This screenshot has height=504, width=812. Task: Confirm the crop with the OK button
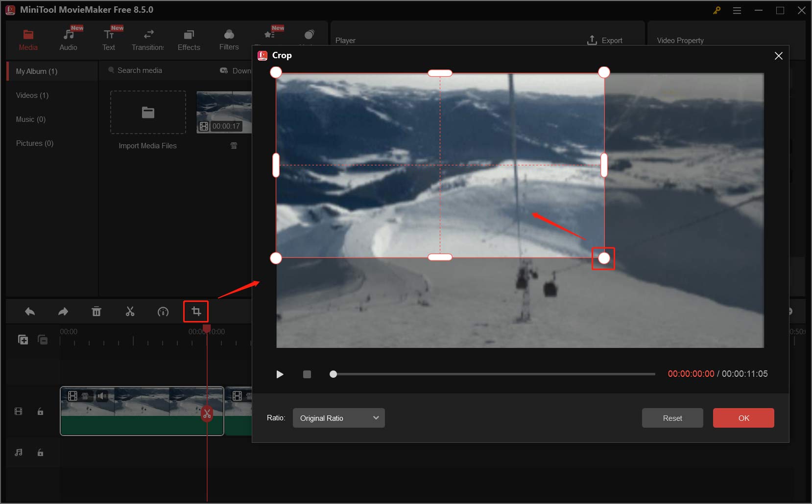pos(743,418)
